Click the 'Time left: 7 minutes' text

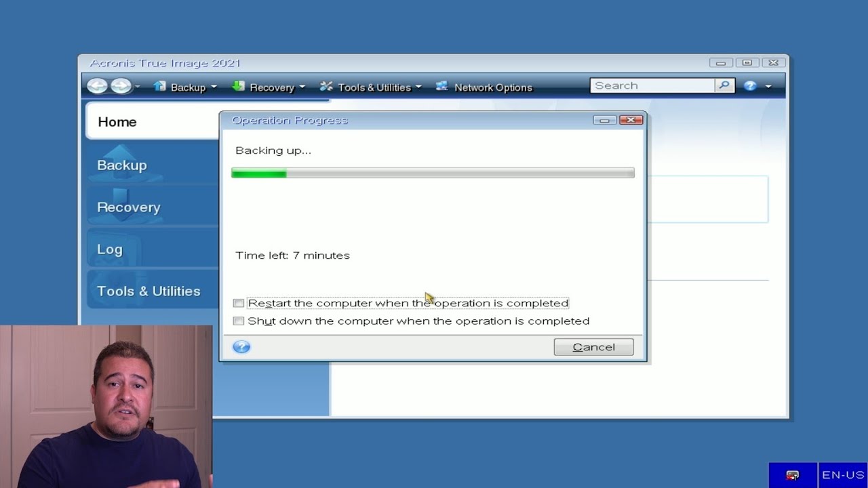292,256
